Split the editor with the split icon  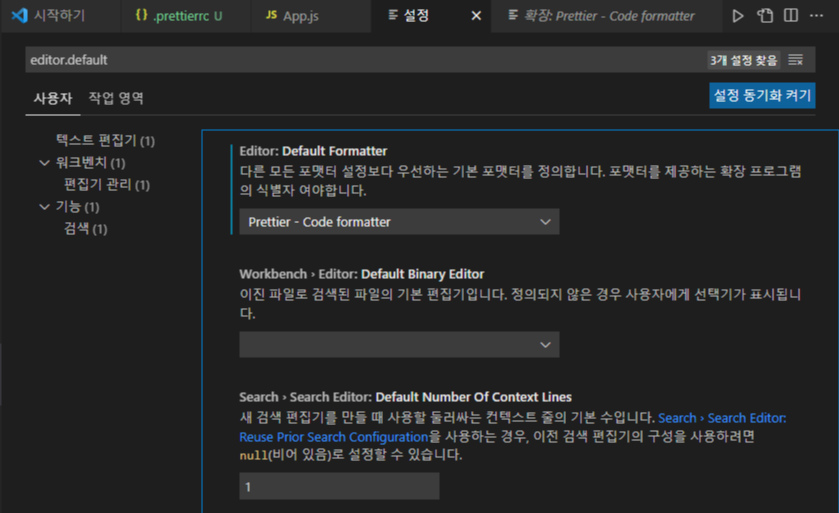790,16
